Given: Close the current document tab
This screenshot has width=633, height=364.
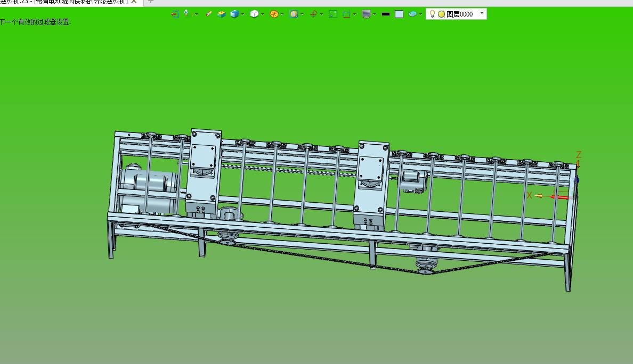Looking at the screenshot, I should tap(134, 2).
